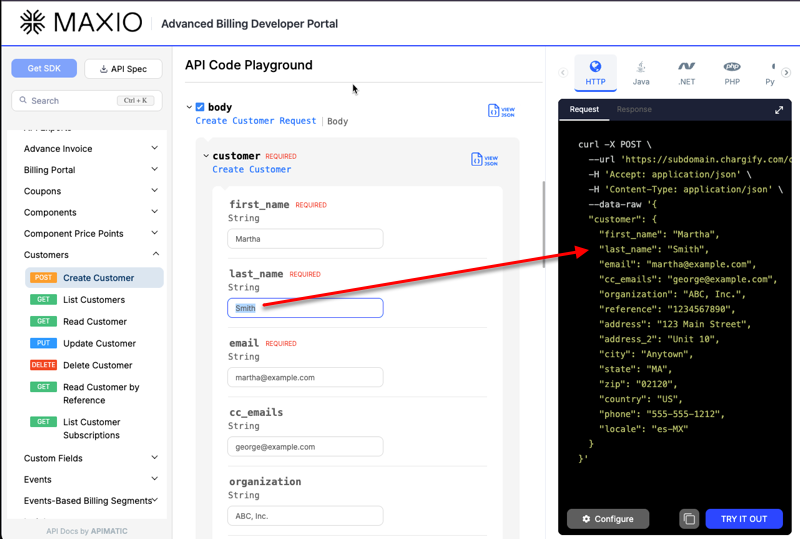Expand the Components section
The width and height of the screenshot is (800, 539).
click(91, 212)
